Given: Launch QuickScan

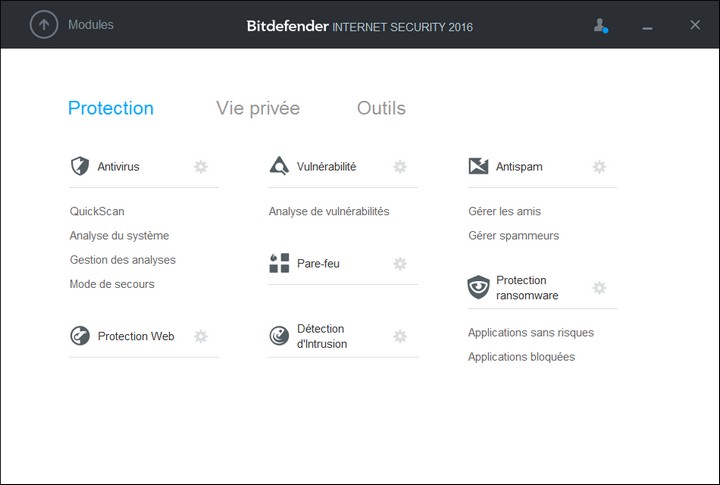Looking at the screenshot, I should click(97, 211).
